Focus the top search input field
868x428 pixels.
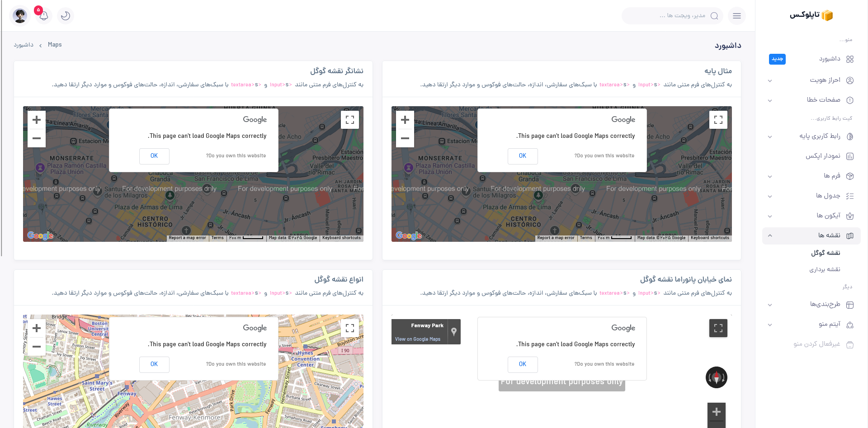click(672, 16)
